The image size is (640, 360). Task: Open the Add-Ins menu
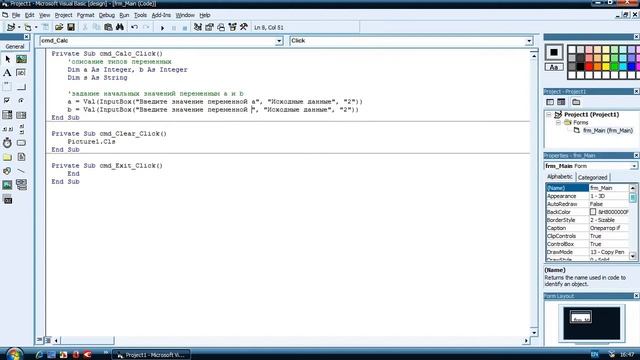point(161,15)
